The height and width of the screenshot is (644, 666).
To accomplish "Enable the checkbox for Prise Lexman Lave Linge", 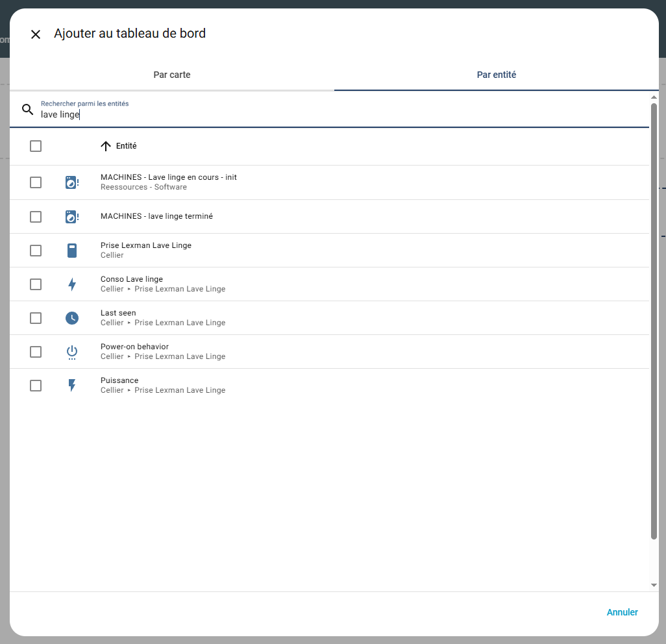I will click(36, 251).
